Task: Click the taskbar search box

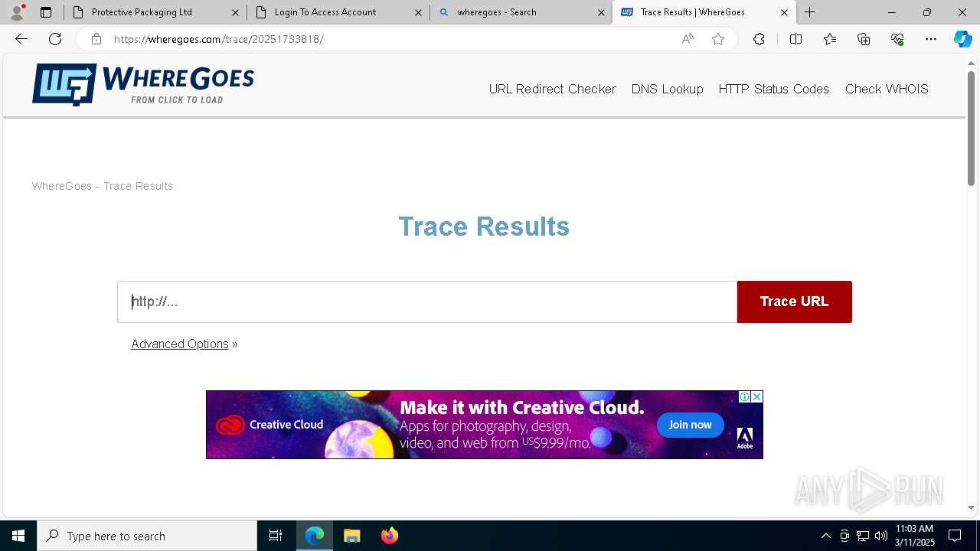Action: [x=147, y=536]
